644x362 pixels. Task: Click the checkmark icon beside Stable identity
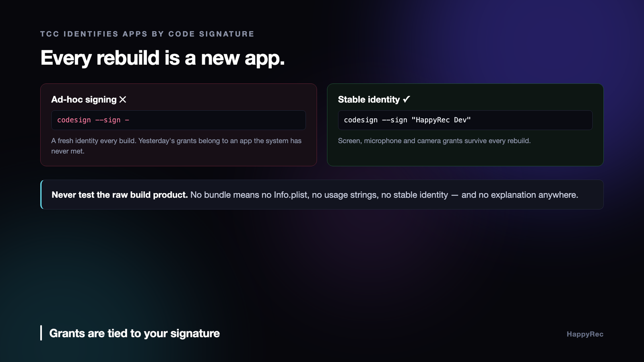(407, 99)
